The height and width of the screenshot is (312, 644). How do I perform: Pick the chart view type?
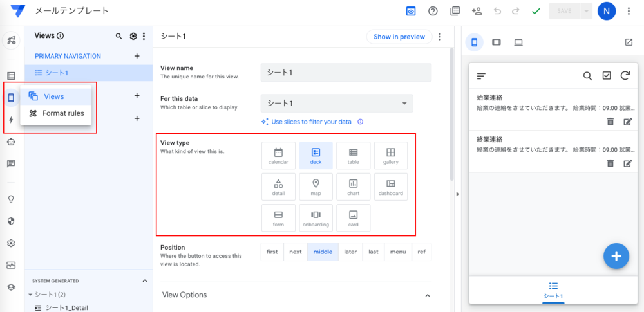(353, 187)
